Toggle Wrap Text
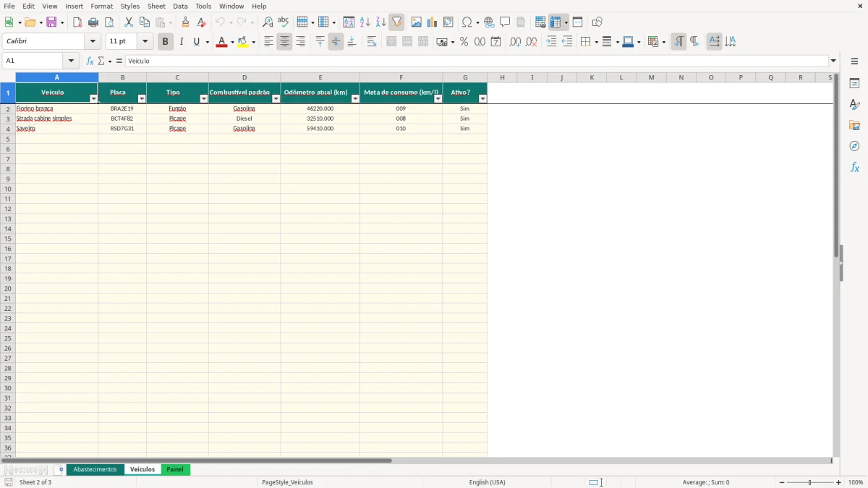The width and height of the screenshot is (868, 488). point(372,42)
